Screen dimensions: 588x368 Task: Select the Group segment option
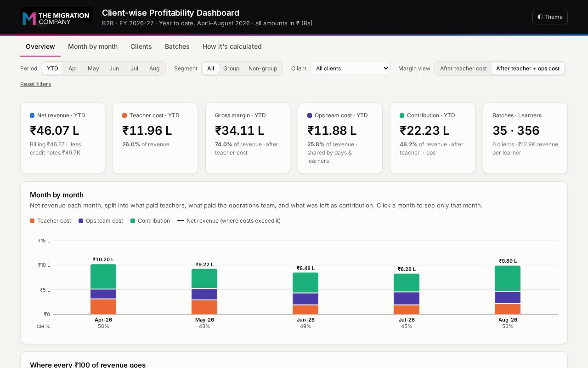231,69
